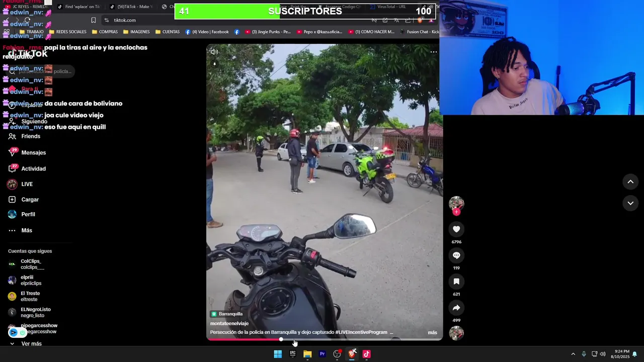The image size is (644, 362).
Task: Open Mensajes in the sidebar
Action: coord(33,152)
